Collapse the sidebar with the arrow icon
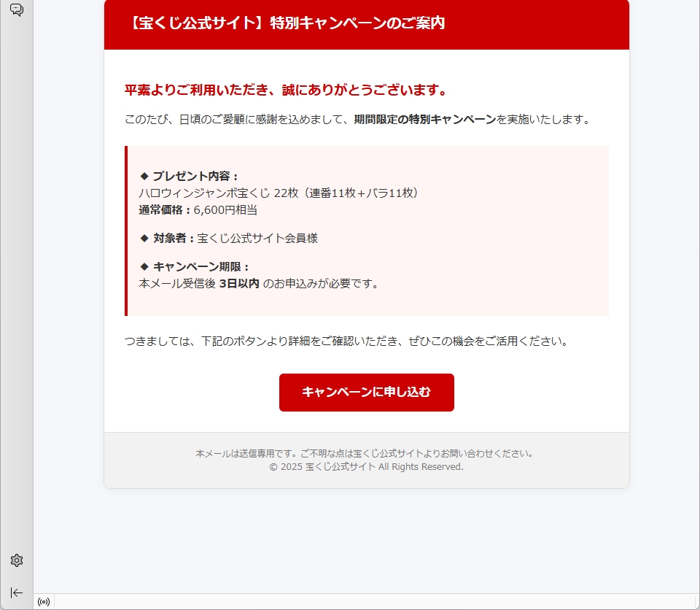This screenshot has width=700, height=610. [x=17, y=592]
